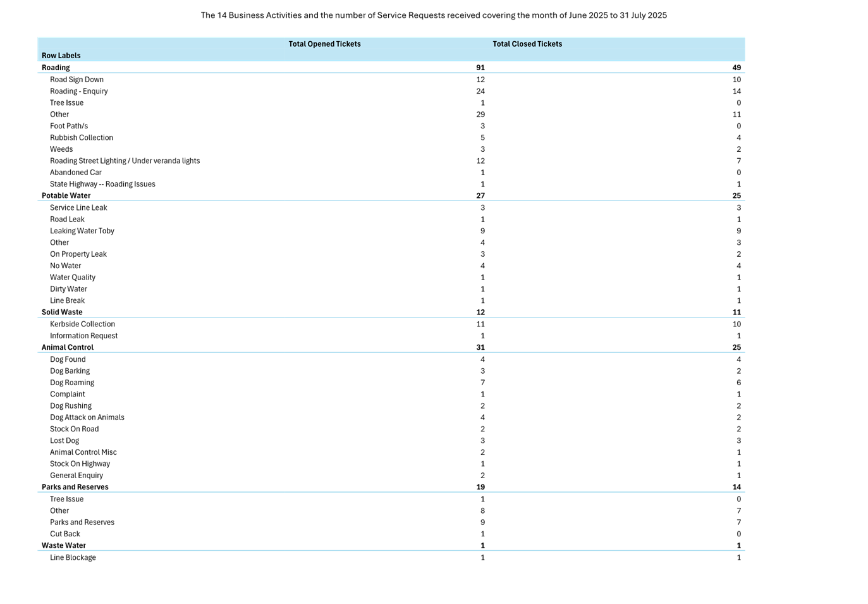Click the Rubbish Collection row label
The width and height of the screenshot is (868, 604).
[82, 138]
